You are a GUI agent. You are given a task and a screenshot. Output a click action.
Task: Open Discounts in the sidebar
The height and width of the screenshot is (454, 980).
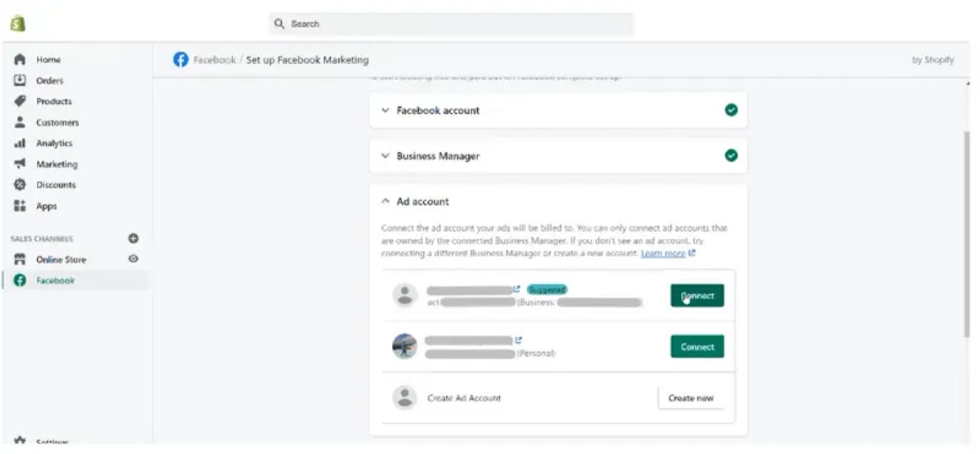click(x=56, y=185)
